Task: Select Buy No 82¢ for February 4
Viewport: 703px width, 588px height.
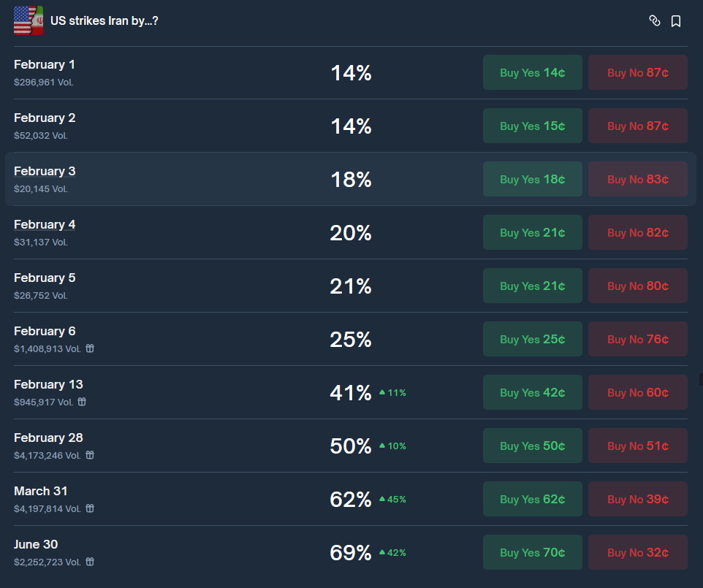Action: [637, 232]
